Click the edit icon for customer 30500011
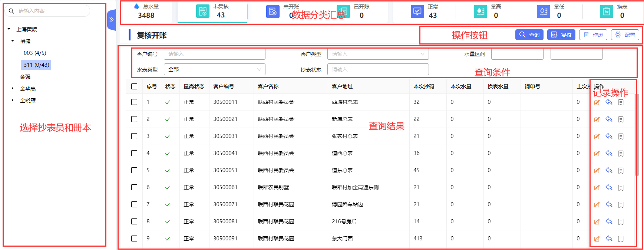The height and width of the screenshot is (250, 644). pyautogui.click(x=597, y=102)
